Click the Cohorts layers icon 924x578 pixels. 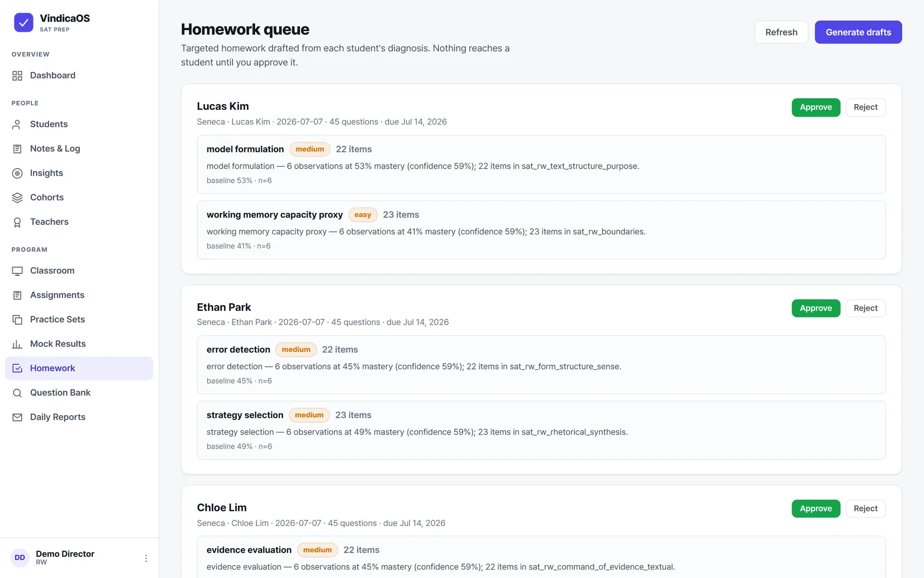tap(17, 198)
